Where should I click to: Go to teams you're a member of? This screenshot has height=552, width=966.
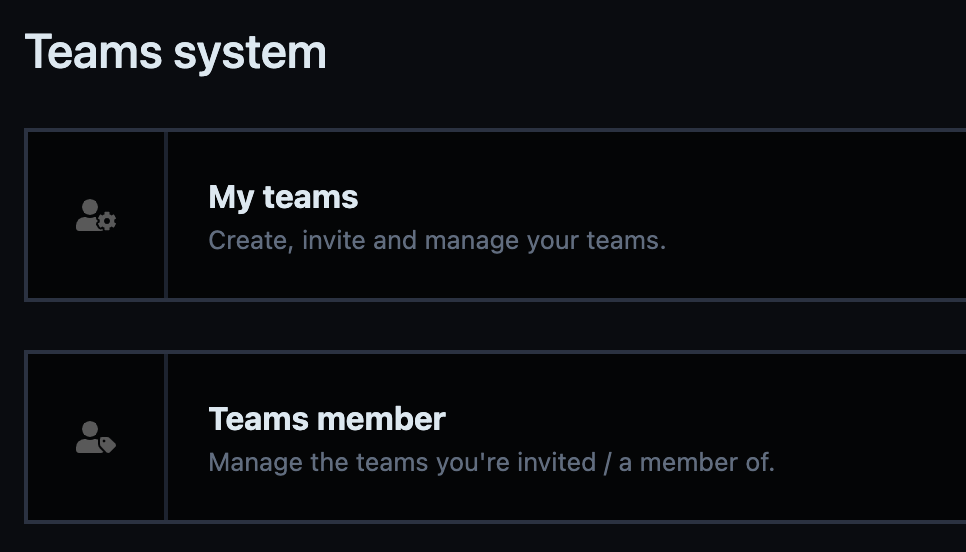click(495, 437)
